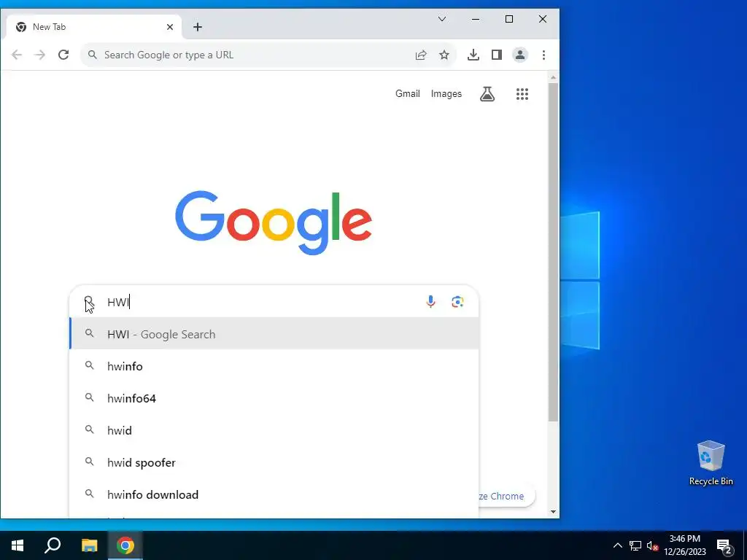Choose the 'hwid spoofer' suggestion
Image resolution: width=747 pixels, height=560 pixels.
274,462
